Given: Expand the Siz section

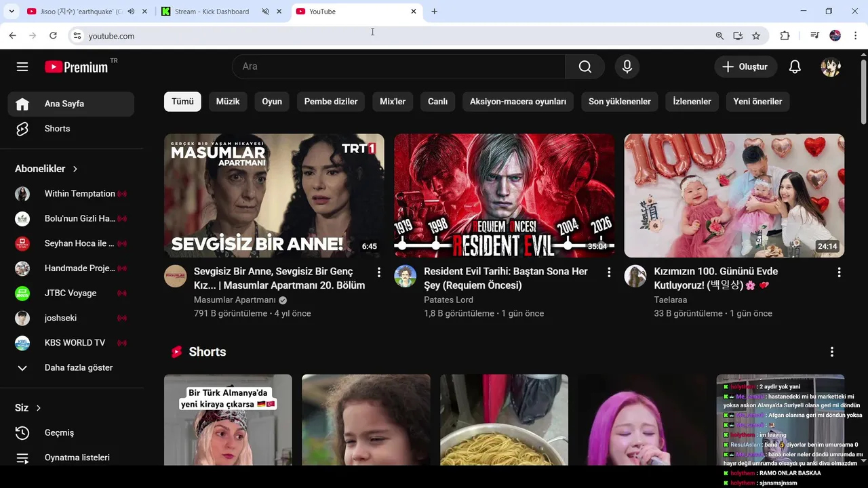Looking at the screenshot, I should pyautogui.click(x=28, y=408).
